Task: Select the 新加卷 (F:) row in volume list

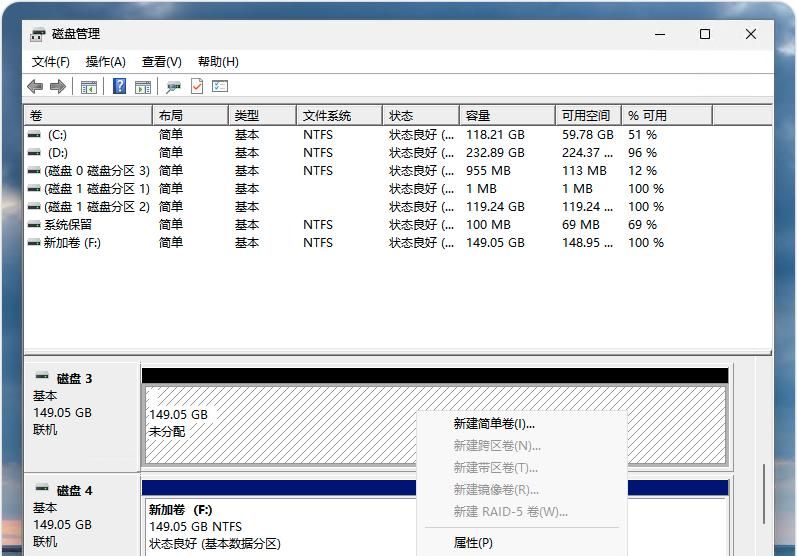Action: (397, 242)
